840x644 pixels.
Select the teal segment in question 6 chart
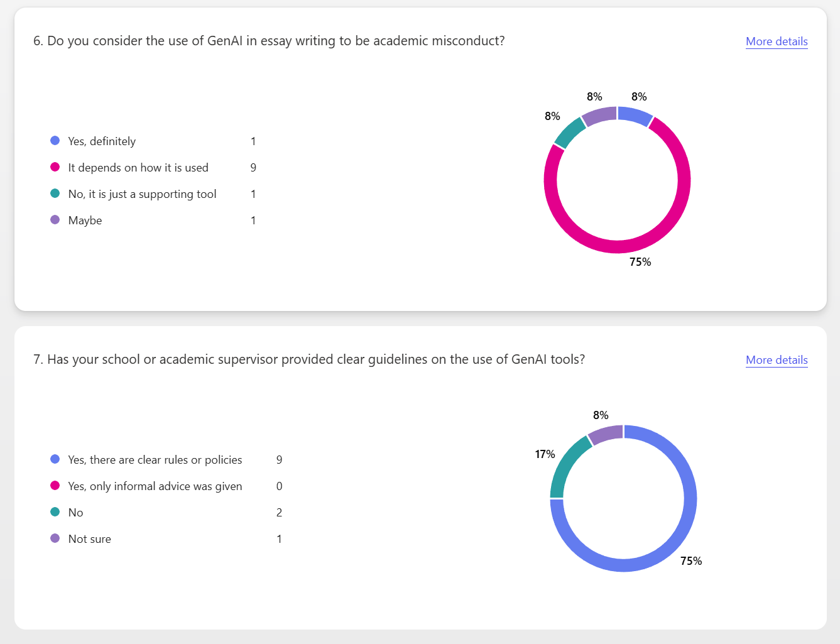coord(570,132)
